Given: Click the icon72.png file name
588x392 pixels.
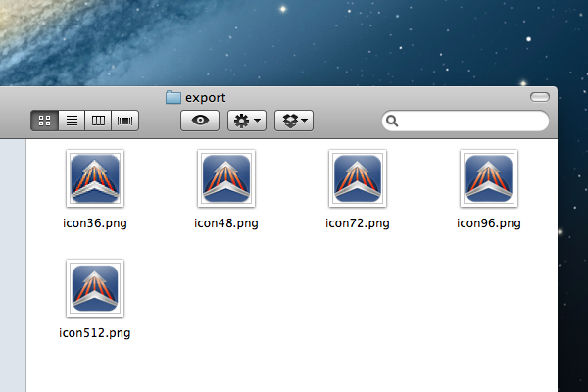Looking at the screenshot, I should 358,223.
